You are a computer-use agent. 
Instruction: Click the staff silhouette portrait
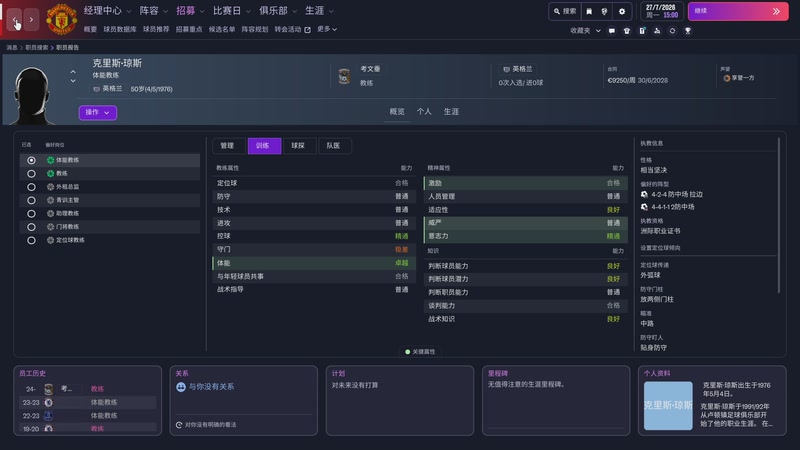[32, 96]
